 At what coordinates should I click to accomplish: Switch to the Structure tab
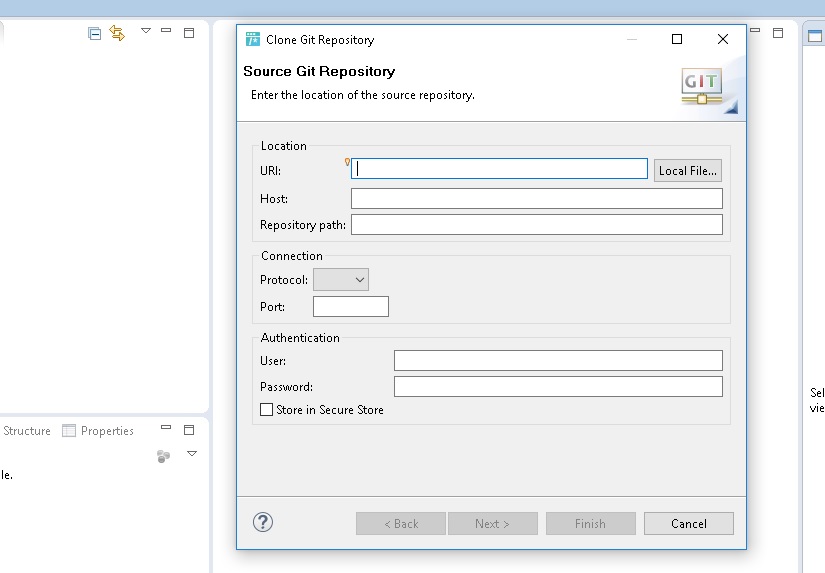26,431
